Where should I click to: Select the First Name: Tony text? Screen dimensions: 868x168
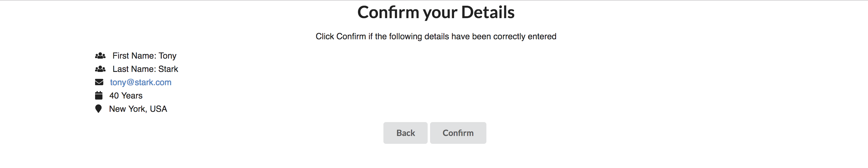(144, 56)
